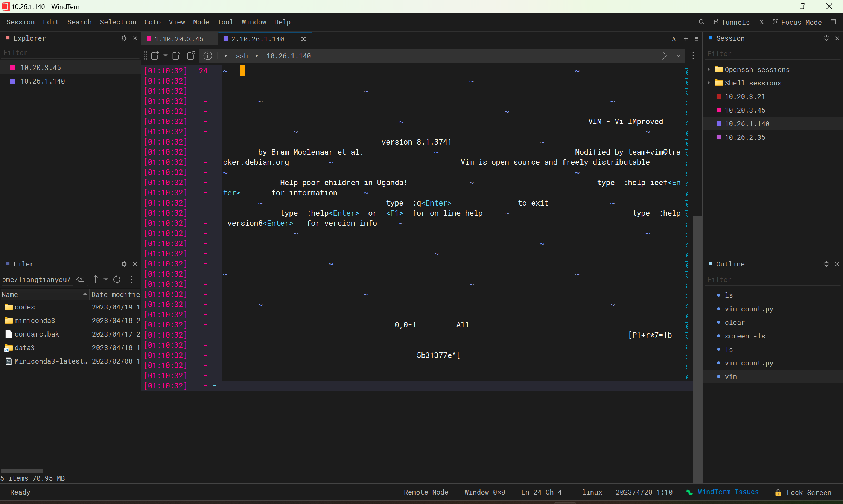Image resolution: width=843 pixels, height=504 pixels.
Task: Select session 10.26.2.35 in Session pane
Action: [773, 137]
